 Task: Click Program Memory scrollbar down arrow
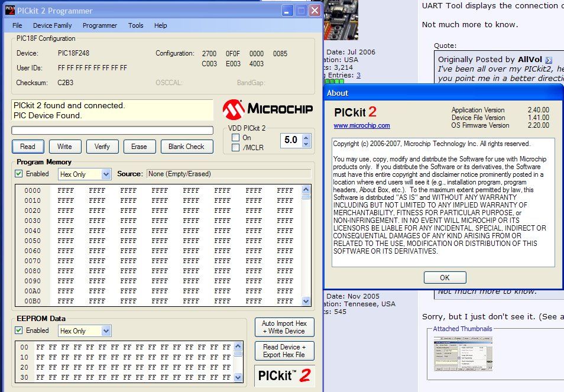coord(306,301)
